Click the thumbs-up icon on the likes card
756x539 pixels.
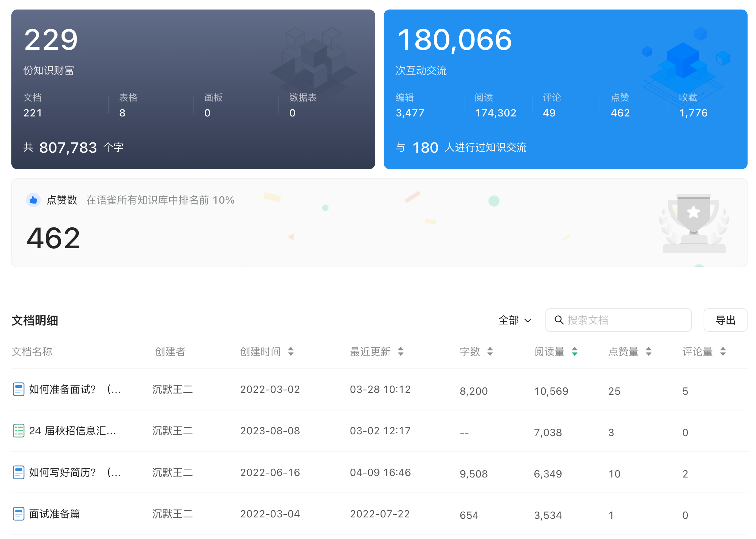[x=33, y=200]
